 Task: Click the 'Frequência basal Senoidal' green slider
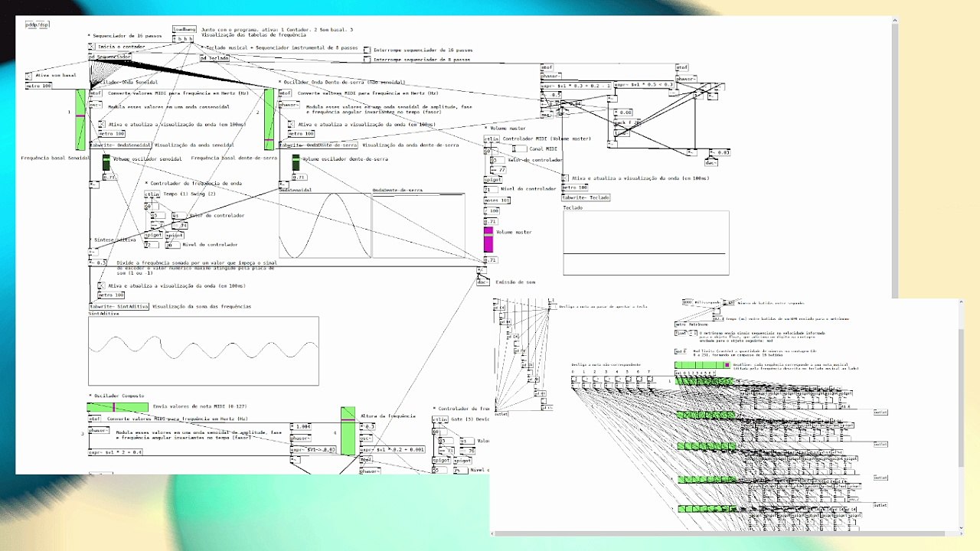tap(81, 119)
